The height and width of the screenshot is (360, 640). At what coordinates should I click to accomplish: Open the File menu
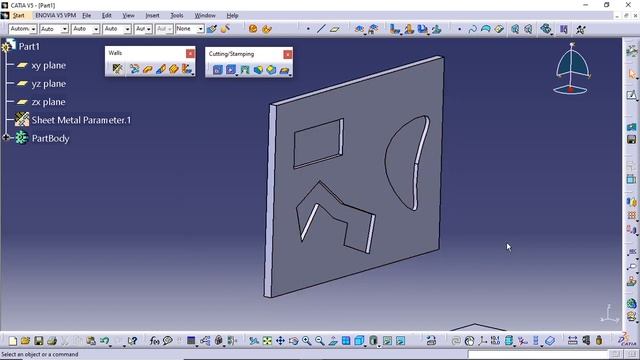coord(87,16)
